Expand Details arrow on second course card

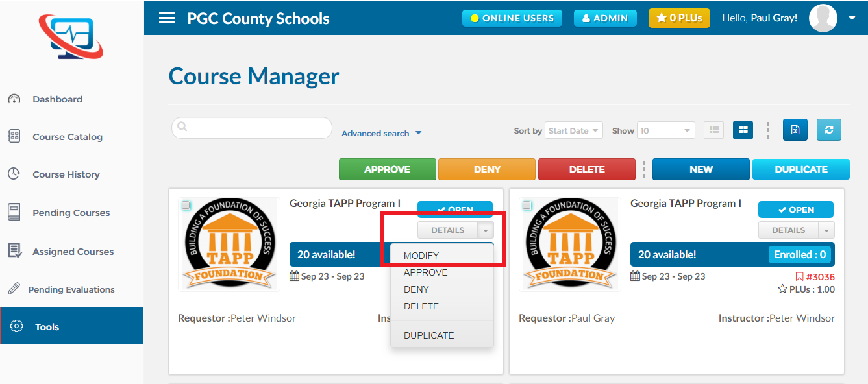coord(826,230)
